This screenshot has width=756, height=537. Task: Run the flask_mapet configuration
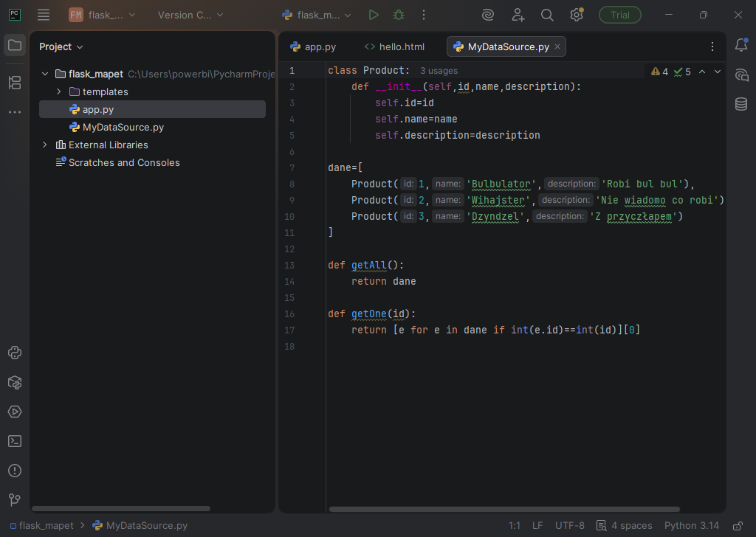click(x=373, y=15)
